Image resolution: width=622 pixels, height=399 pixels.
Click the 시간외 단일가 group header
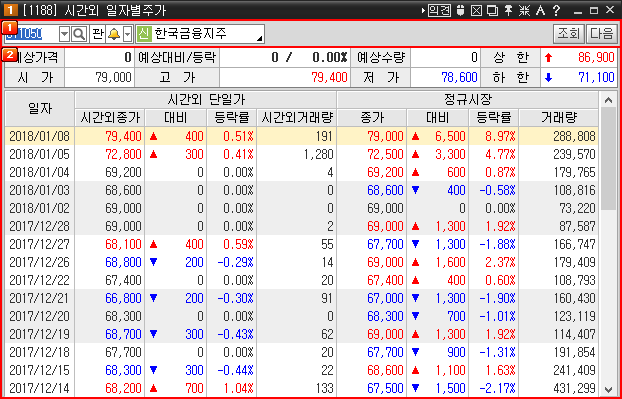click(205, 100)
